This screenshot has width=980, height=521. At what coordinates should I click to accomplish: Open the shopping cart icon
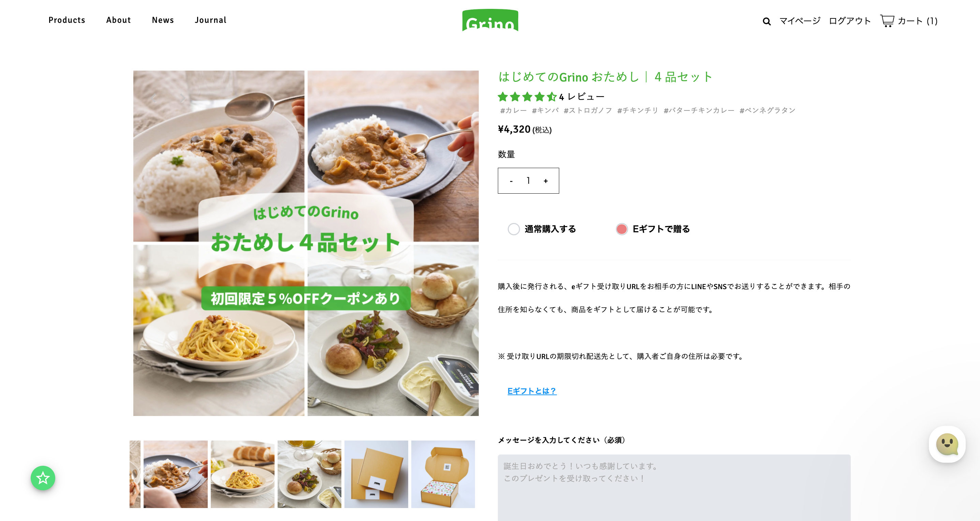(x=887, y=20)
